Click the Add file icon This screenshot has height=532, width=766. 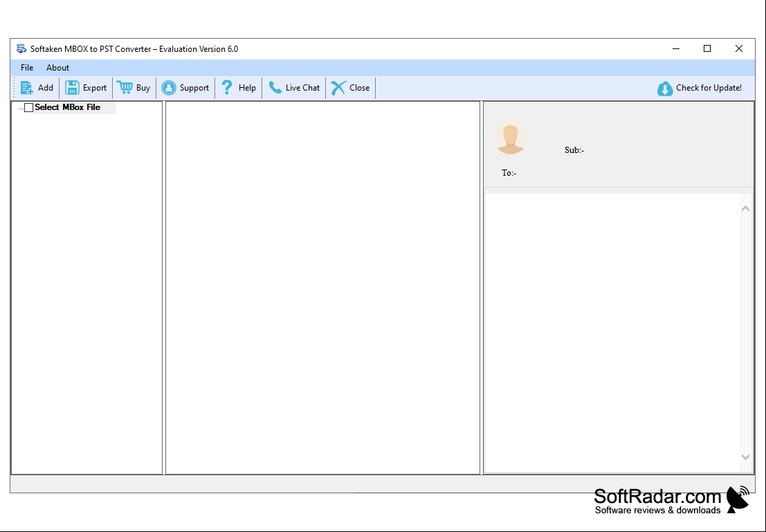27,88
